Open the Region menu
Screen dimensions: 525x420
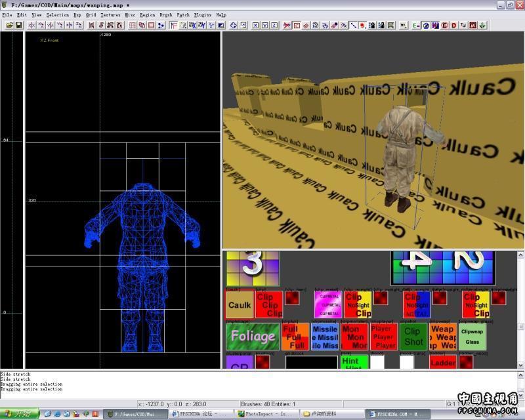tap(147, 14)
